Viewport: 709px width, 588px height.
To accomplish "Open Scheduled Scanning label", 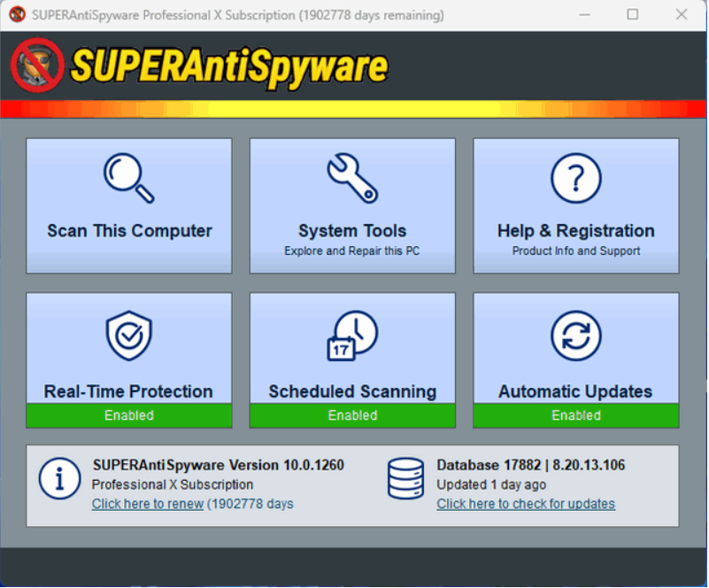I will tap(352, 391).
